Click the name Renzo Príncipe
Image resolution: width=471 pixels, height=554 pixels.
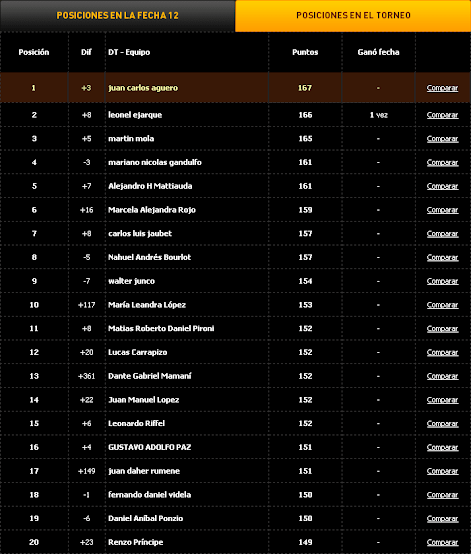(x=136, y=542)
